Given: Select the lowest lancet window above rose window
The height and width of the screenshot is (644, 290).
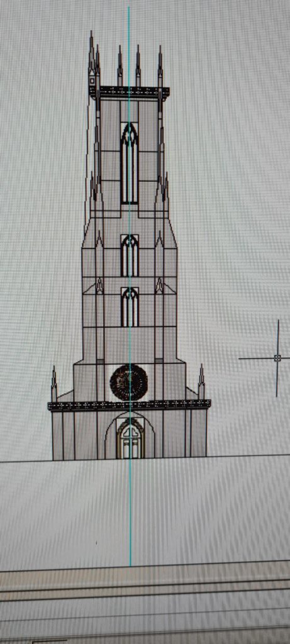Looking at the screenshot, I should [130, 307].
